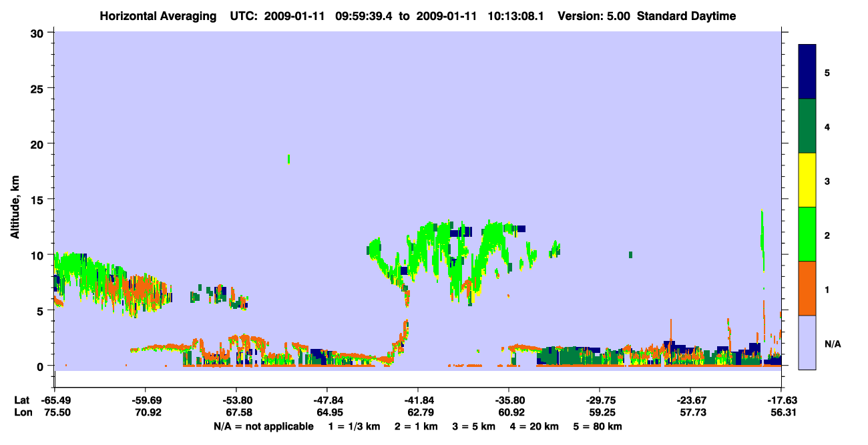Click the '4 = 20 km' legend entry
This screenshot has width=868, height=445.
pyautogui.click(x=533, y=426)
